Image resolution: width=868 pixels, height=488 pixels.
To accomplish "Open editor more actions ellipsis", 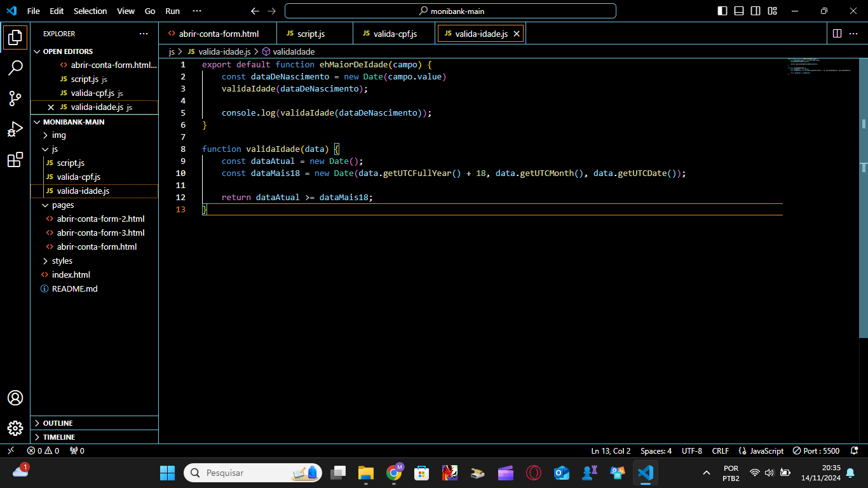I will [855, 33].
